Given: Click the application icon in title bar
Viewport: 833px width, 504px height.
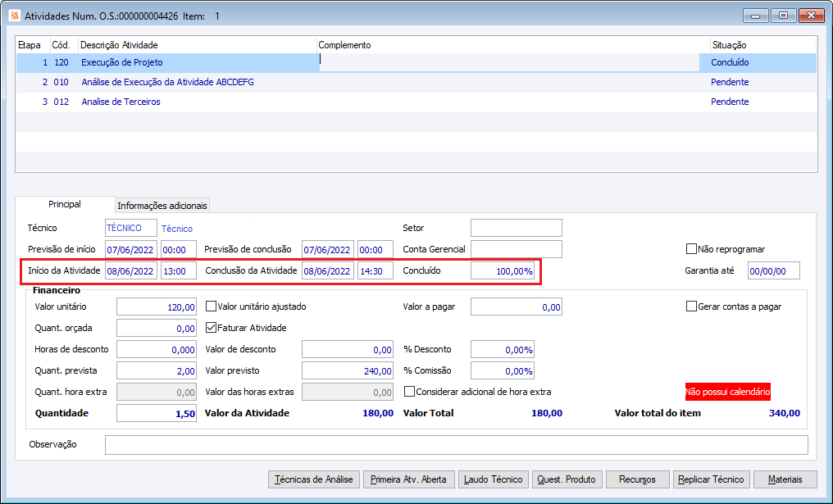Looking at the screenshot, I should click(x=14, y=16).
